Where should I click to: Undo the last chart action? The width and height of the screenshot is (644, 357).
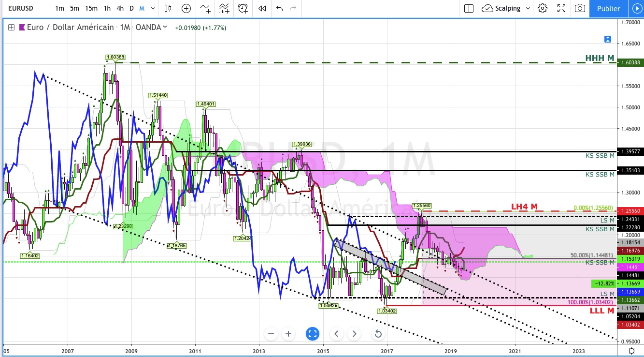(279, 8)
